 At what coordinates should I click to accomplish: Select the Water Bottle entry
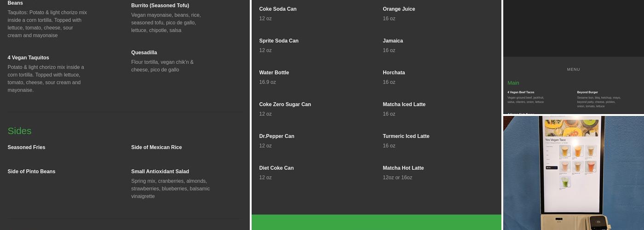(x=274, y=73)
